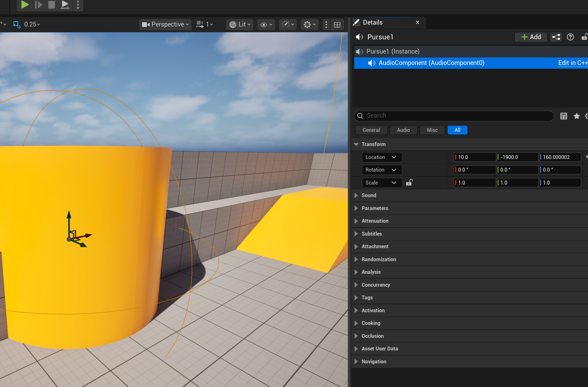Click the Add component button
Viewport: 588px width, 387px height.
(531, 37)
